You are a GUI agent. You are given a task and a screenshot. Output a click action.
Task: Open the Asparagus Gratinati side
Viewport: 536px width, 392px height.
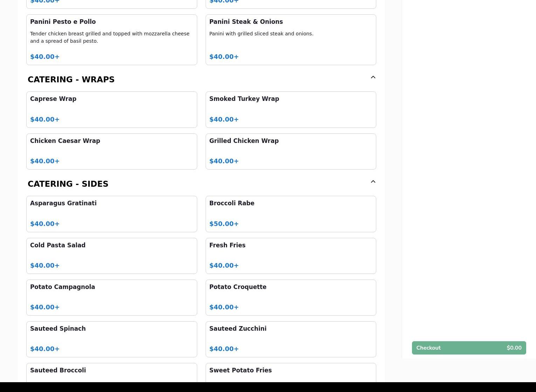112,214
